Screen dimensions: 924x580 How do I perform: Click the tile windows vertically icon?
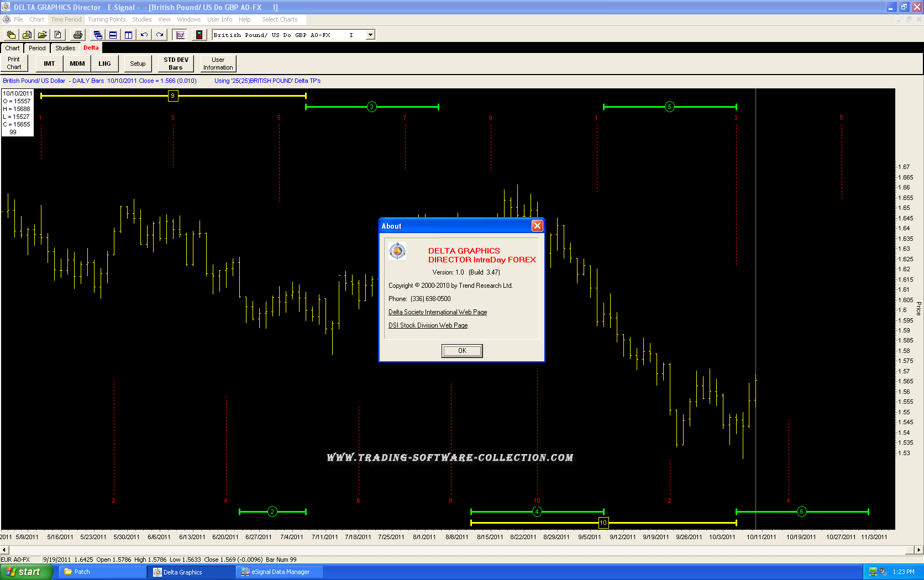(x=128, y=35)
